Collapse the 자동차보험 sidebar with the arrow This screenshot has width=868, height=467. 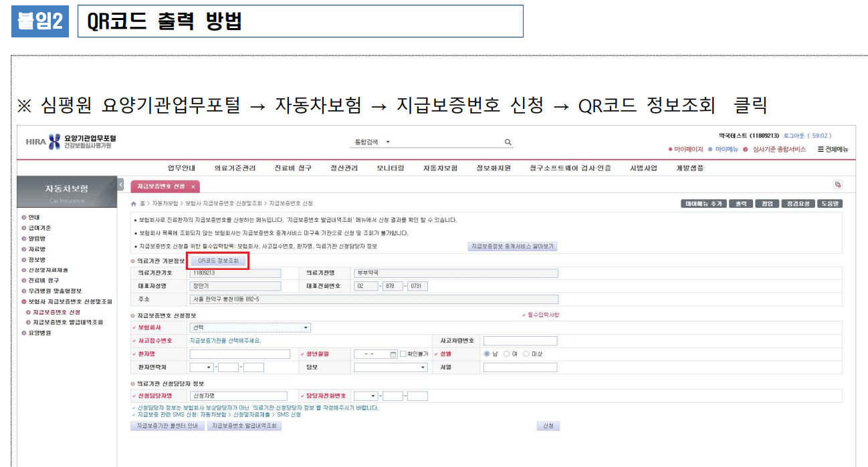tap(120, 184)
